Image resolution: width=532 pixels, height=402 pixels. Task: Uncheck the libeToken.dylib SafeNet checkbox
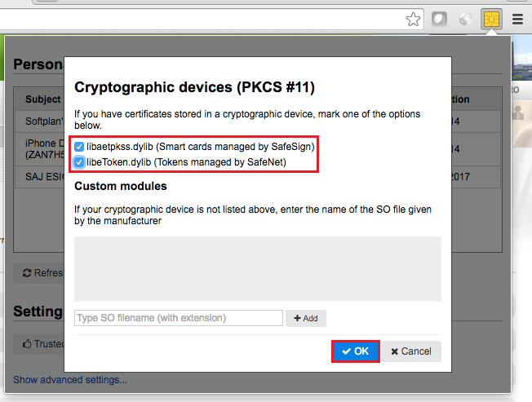79,162
